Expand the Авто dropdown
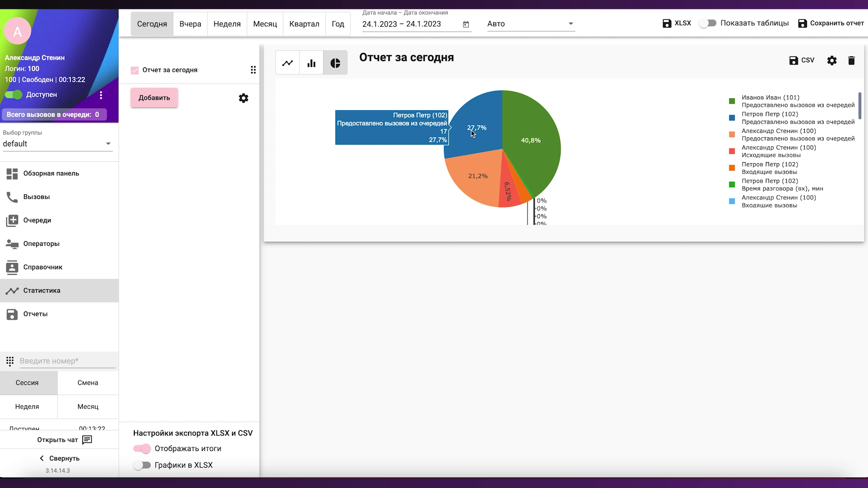 (x=531, y=24)
